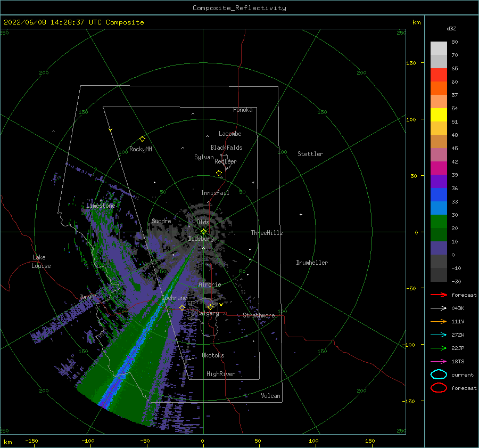
Task: Click the Limestone label
Action: pos(101,206)
